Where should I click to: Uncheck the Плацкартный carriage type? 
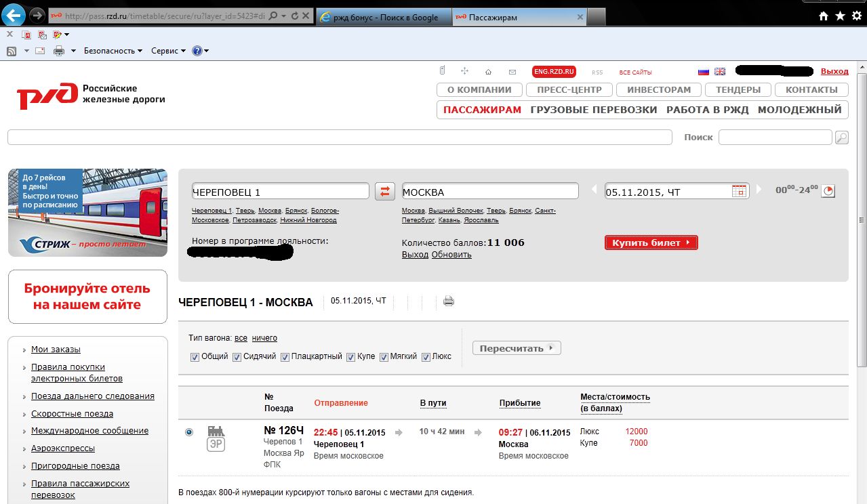point(285,357)
